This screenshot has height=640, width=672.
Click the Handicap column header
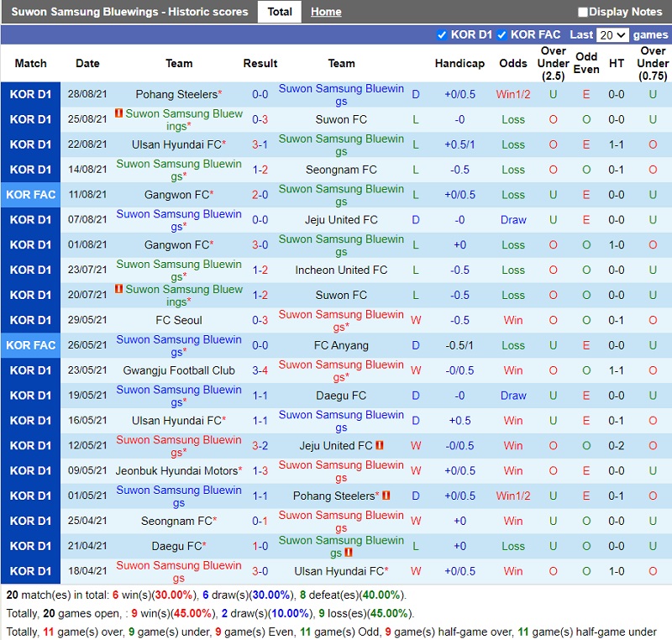pos(459,63)
